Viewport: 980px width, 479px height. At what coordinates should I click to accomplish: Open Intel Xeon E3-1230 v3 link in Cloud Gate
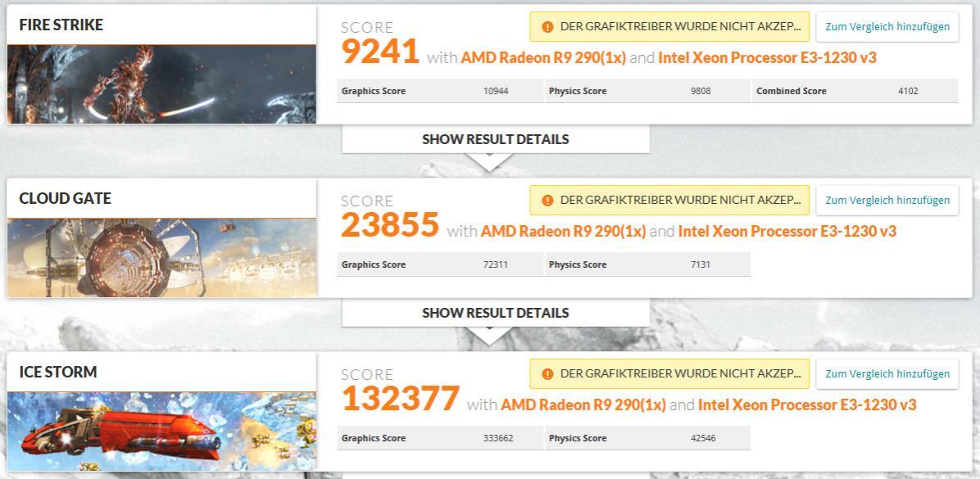coord(787,232)
